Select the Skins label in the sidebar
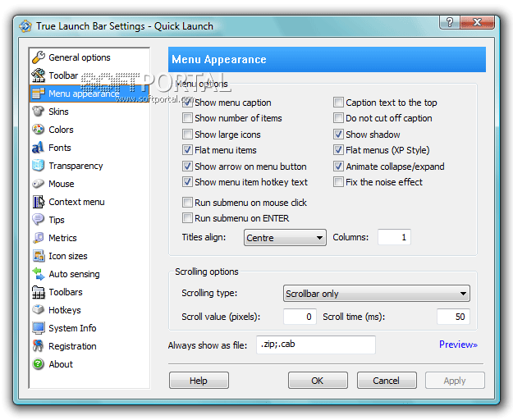Viewport: 513px width, 420px height. click(58, 112)
